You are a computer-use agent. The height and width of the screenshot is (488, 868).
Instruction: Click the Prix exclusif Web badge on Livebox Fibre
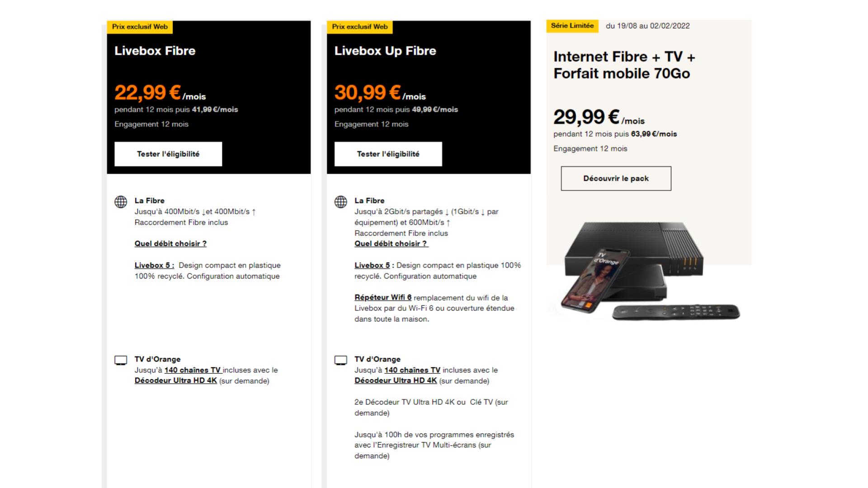[x=140, y=27]
